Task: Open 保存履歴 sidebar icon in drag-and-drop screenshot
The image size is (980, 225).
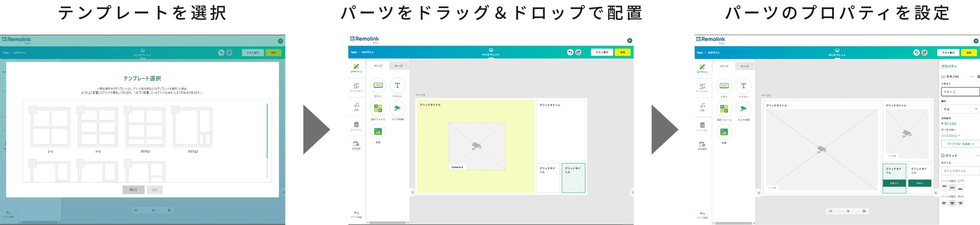Action: (356, 145)
